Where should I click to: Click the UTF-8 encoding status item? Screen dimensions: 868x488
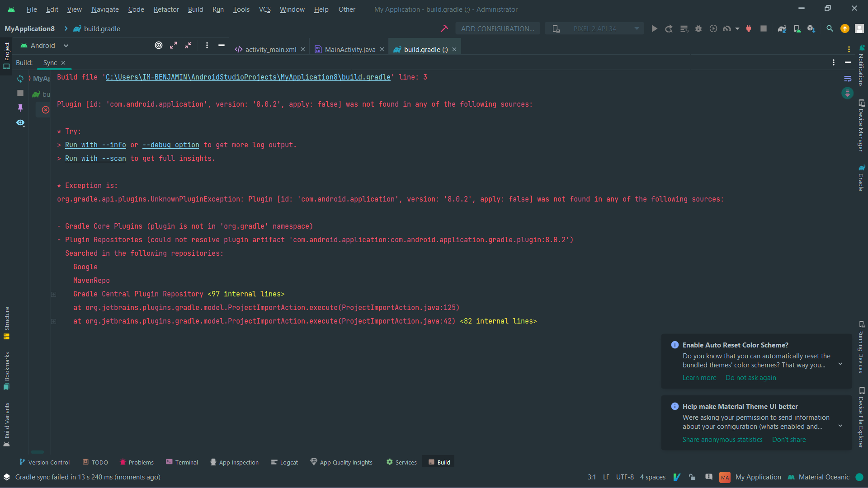coord(625,477)
